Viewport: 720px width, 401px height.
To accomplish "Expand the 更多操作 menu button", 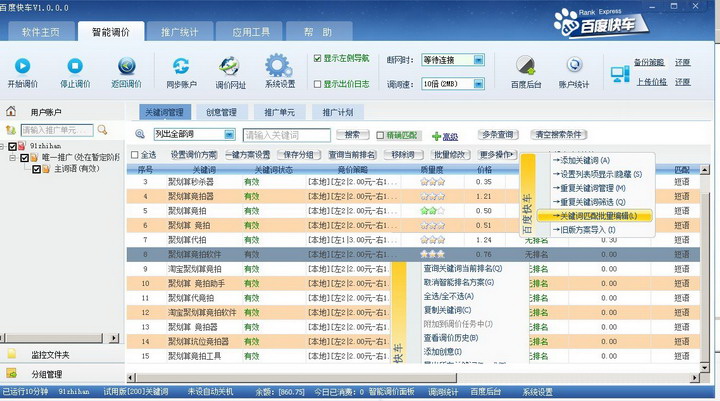I will pyautogui.click(x=496, y=155).
